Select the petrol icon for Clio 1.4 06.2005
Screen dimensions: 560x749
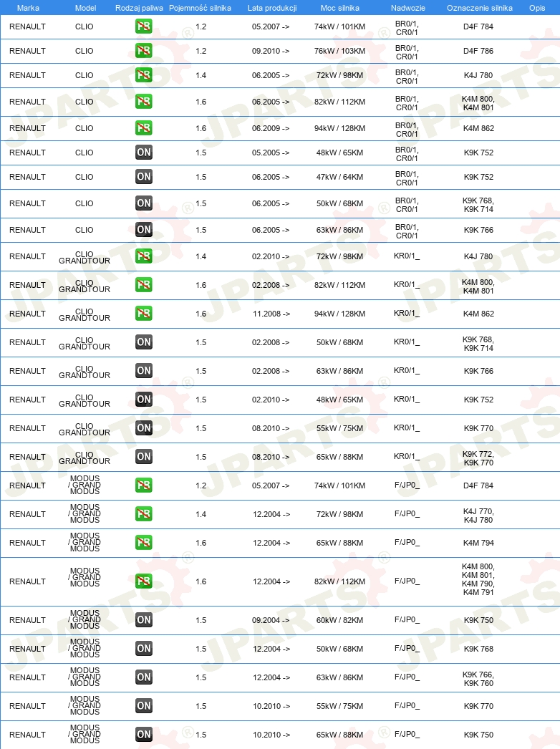click(x=144, y=75)
